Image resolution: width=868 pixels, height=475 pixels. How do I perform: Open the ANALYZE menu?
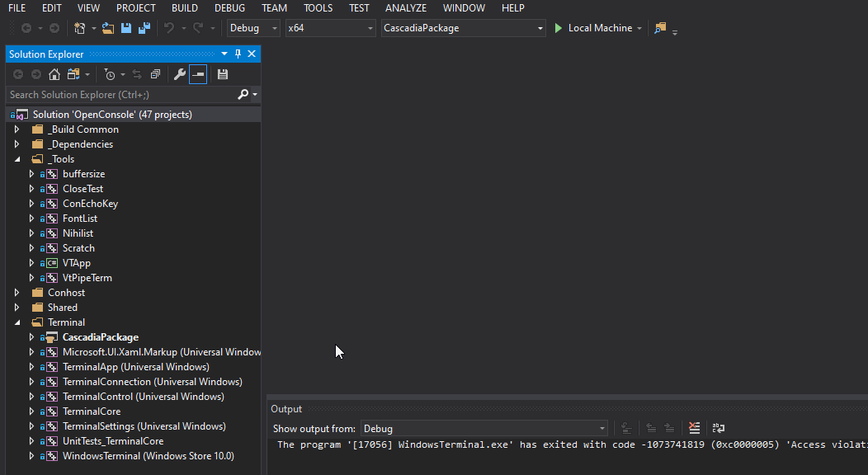406,8
